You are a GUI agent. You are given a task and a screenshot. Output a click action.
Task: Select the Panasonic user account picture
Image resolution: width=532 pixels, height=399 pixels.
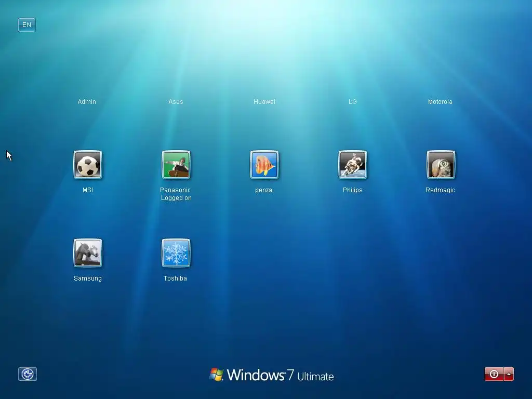coord(176,165)
